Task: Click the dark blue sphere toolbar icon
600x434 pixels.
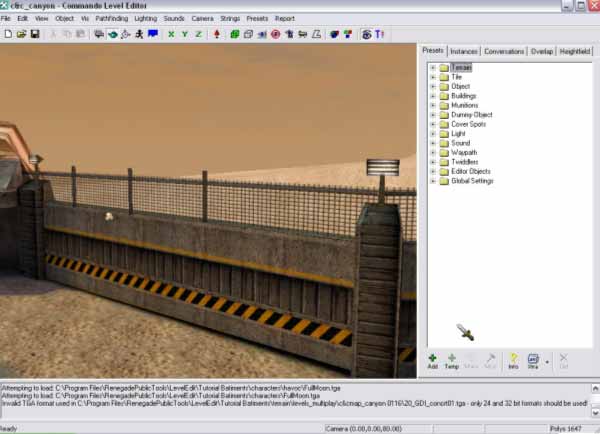Action: (x=334, y=34)
